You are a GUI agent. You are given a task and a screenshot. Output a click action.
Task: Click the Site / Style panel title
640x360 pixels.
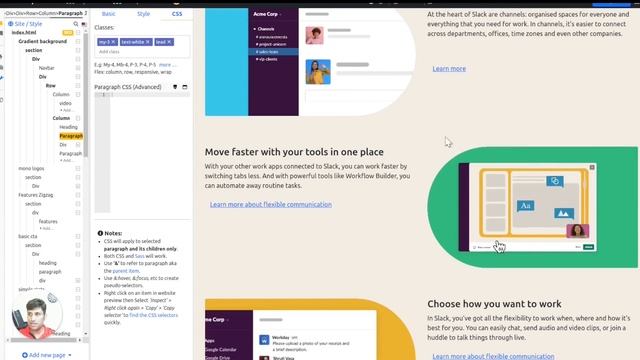tap(28, 24)
